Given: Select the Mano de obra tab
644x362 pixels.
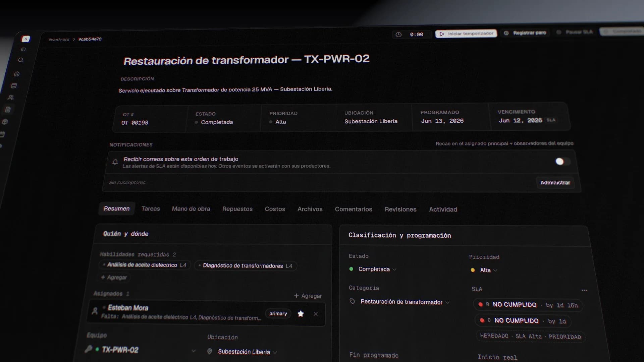Looking at the screenshot, I should click(x=191, y=209).
